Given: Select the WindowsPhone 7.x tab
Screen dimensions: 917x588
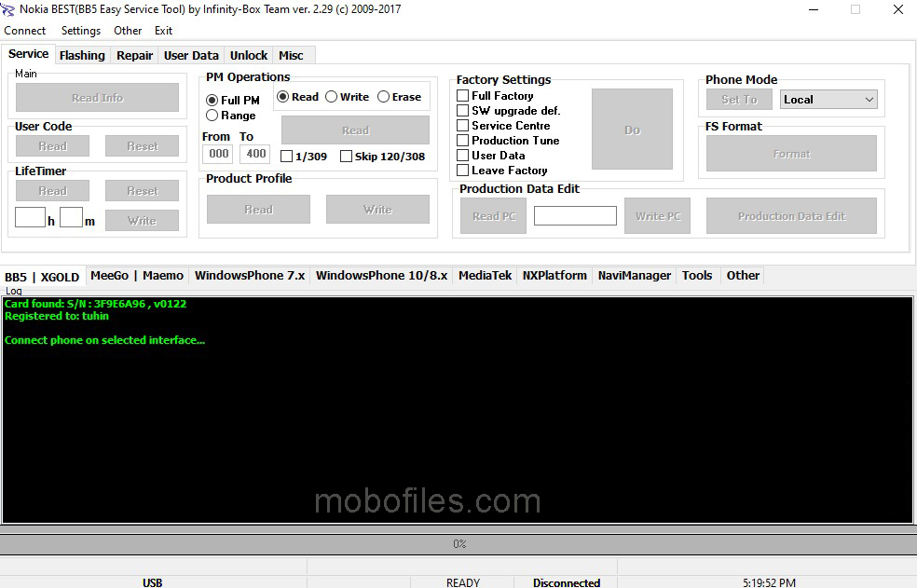Looking at the screenshot, I should click(x=250, y=276).
